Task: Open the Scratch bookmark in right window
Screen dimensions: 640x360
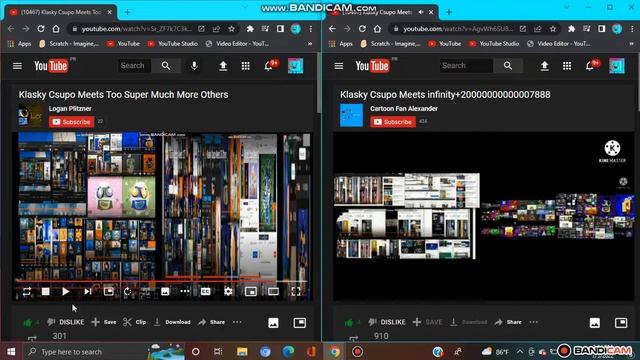Action: coord(391,44)
